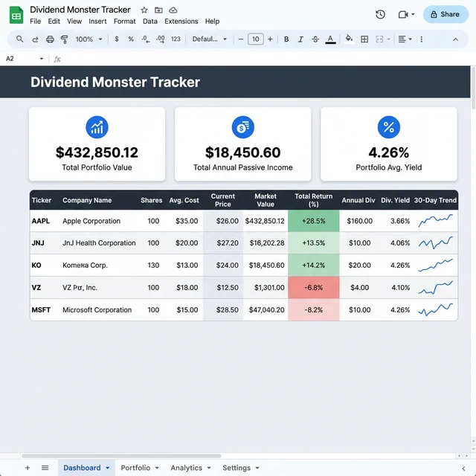This screenshot has width=476, height=476.
Task: Star the Dividend Monster Tracker document
Action: (x=144, y=10)
